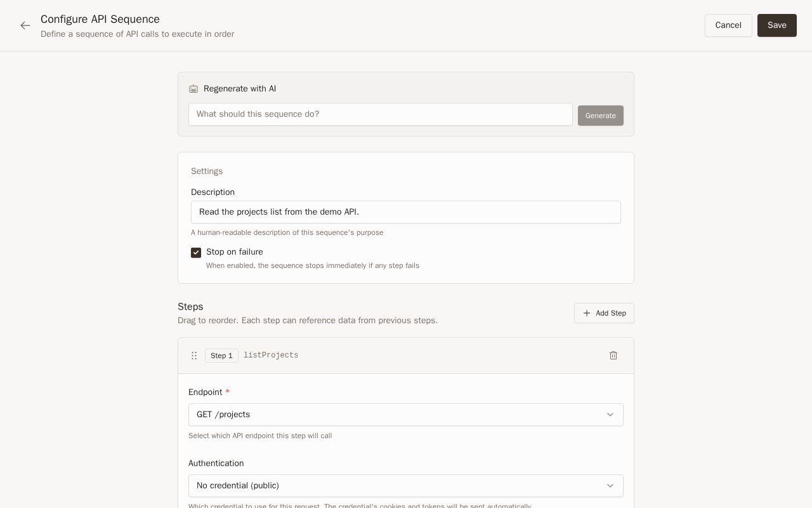812x508 pixels.
Task: Open the Authentication credential dropdown
Action: 406,486
